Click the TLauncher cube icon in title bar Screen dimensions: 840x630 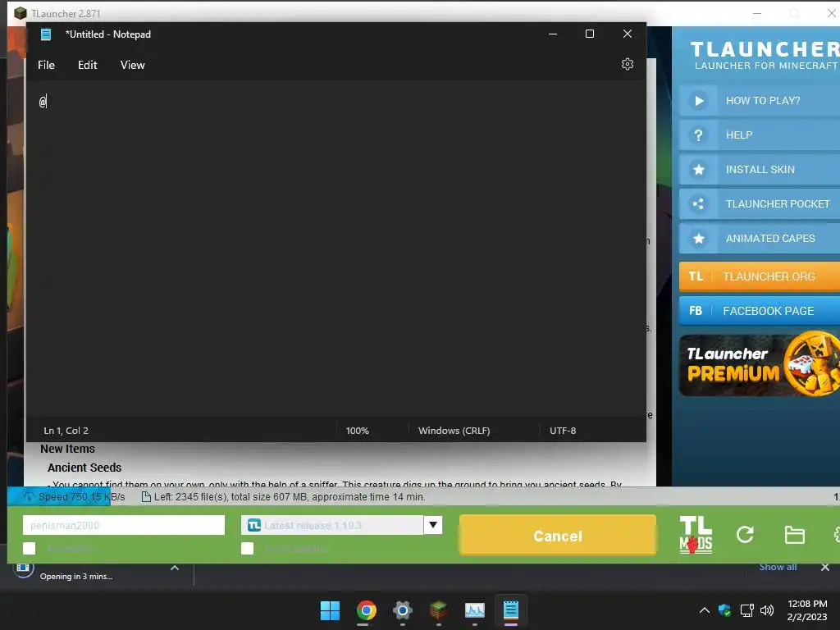coord(21,13)
